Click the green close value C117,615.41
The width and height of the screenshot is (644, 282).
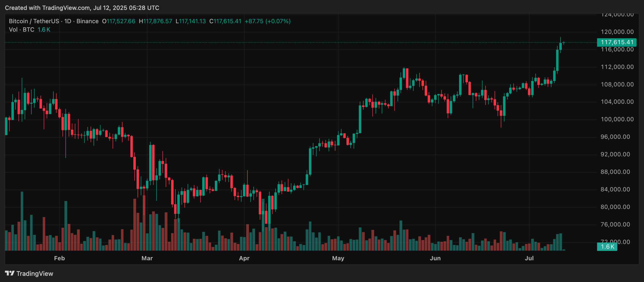[x=226, y=21]
